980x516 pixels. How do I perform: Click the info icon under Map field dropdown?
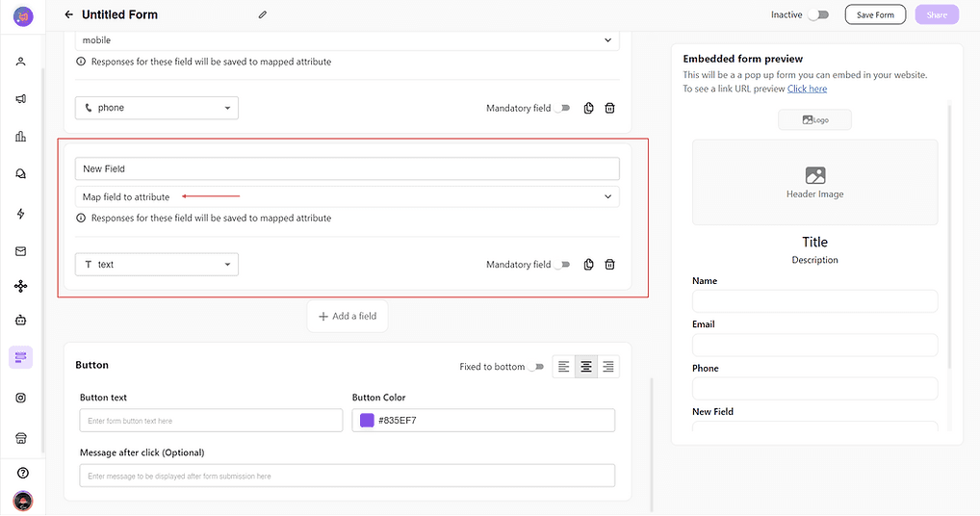click(x=81, y=218)
